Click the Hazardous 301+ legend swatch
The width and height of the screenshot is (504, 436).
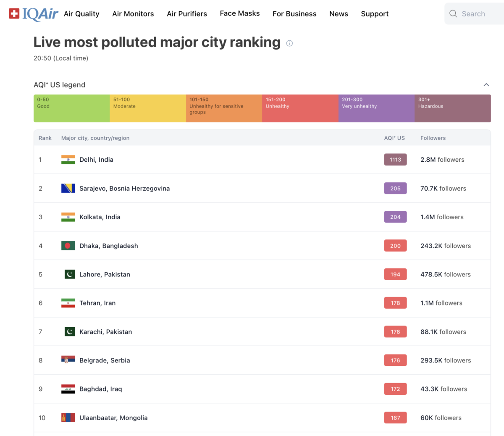pos(452,108)
